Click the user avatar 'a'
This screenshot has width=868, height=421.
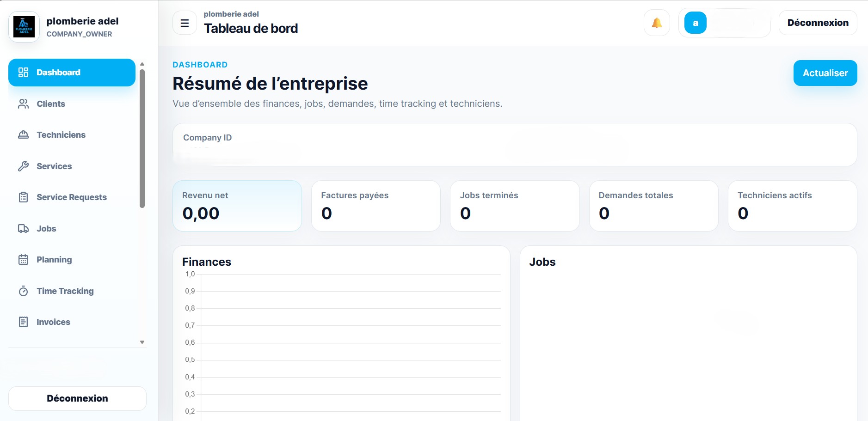pyautogui.click(x=695, y=23)
